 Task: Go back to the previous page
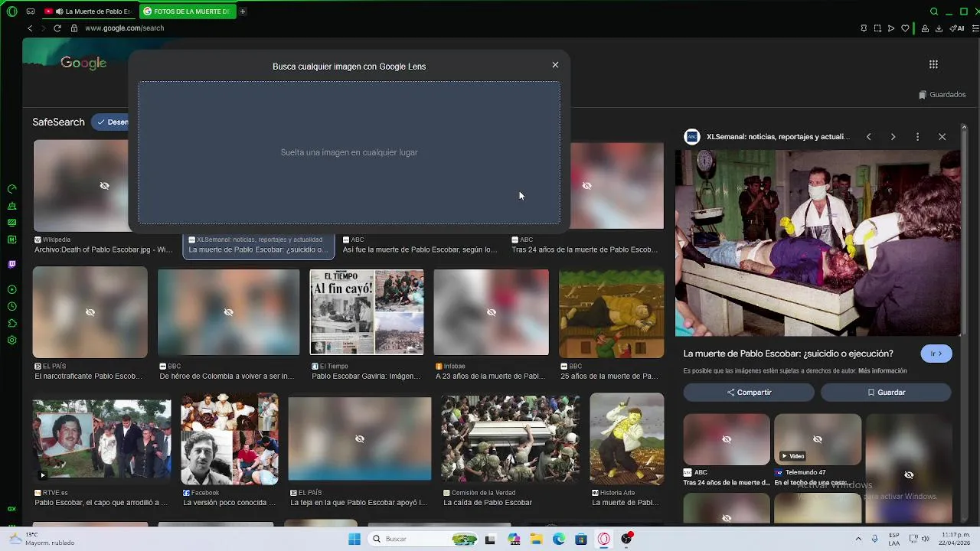point(30,28)
